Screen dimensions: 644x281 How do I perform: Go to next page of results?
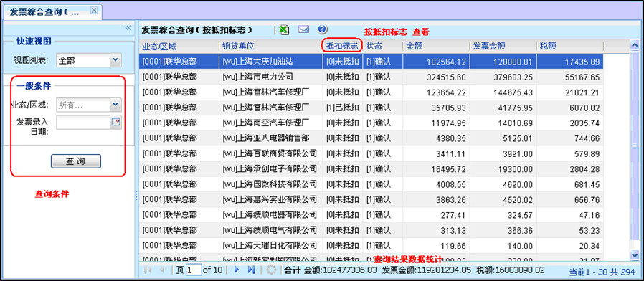point(237,270)
